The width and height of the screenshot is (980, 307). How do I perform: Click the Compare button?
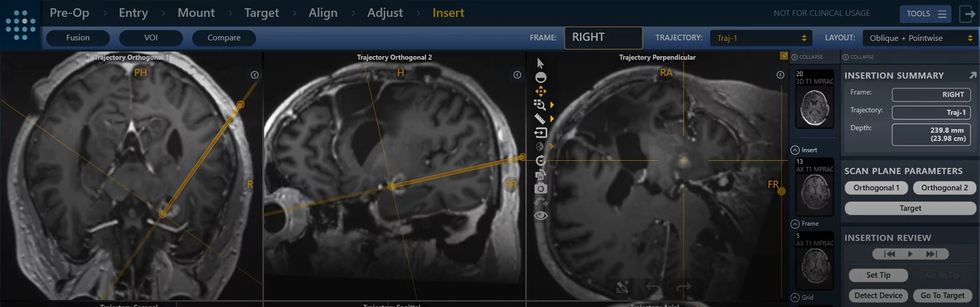[224, 37]
